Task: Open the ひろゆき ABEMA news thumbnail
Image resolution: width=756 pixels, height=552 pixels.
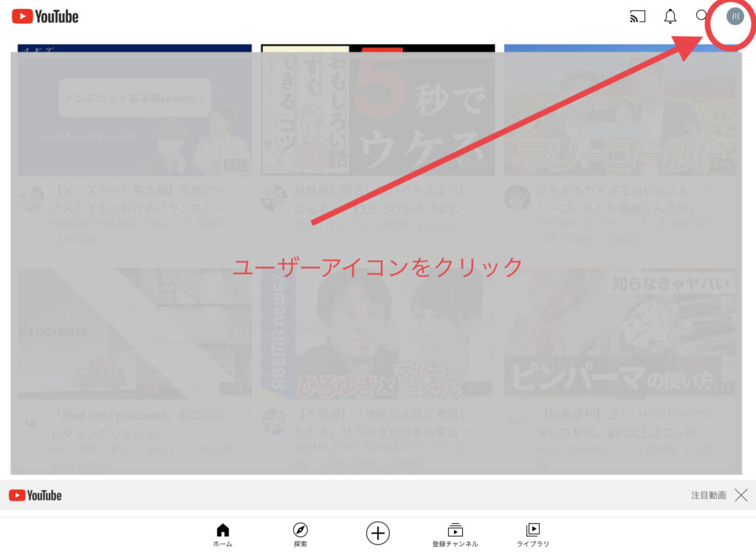Action: point(377,334)
